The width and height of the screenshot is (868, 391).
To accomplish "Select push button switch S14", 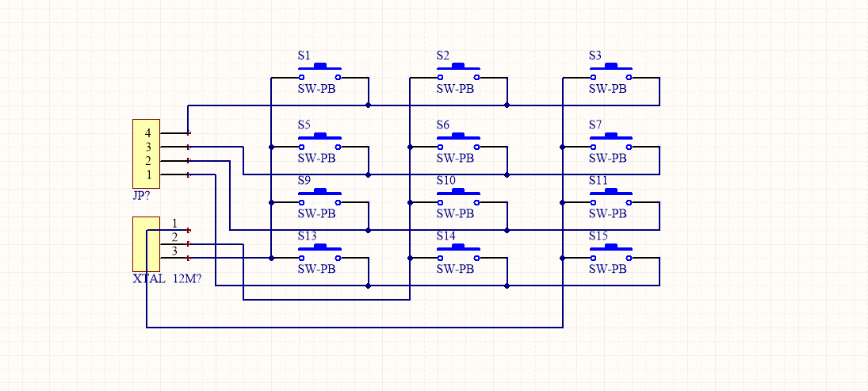I will pos(458,252).
